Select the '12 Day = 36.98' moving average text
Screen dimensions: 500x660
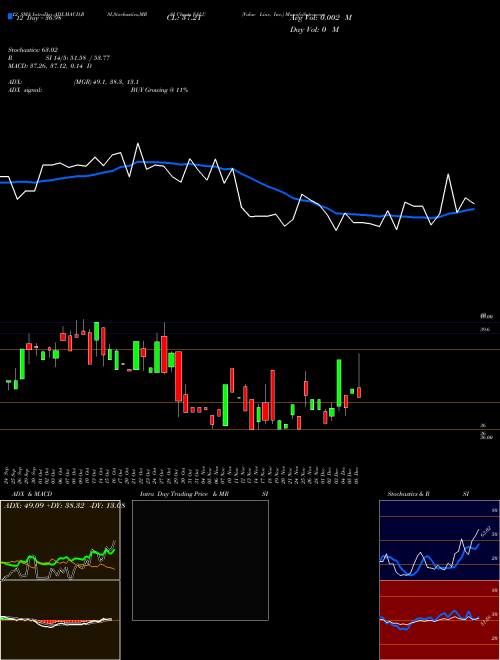point(39,18)
